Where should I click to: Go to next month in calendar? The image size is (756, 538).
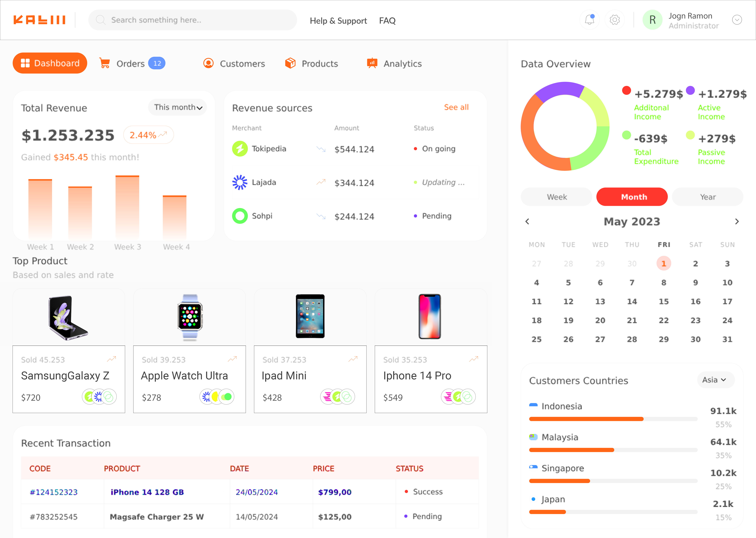click(737, 221)
